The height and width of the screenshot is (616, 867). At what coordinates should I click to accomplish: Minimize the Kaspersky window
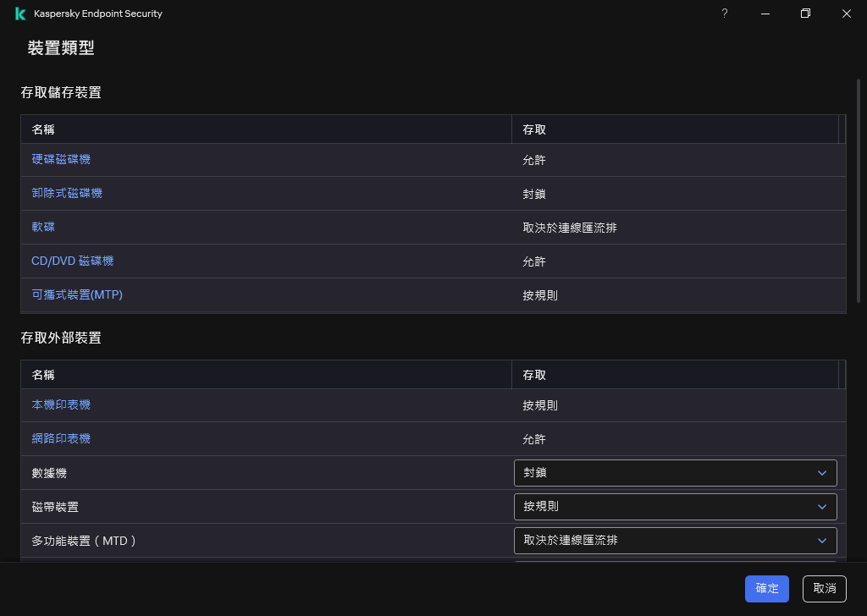(x=765, y=14)
